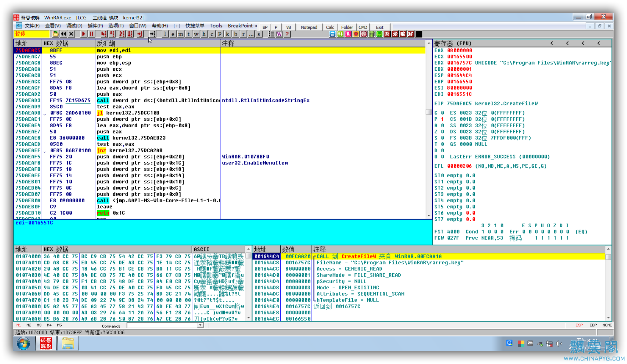Image resolution: width=627 pixels, height=364 pixels.
Task: Click the Restart program rewind icon
Action: [64, 34]
